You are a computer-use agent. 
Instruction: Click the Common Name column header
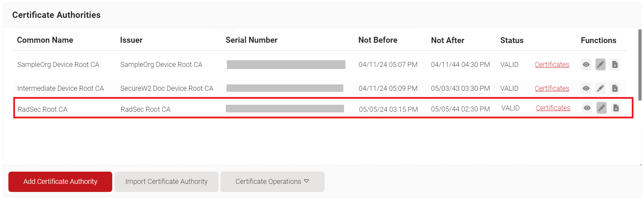tap(45, 40)
